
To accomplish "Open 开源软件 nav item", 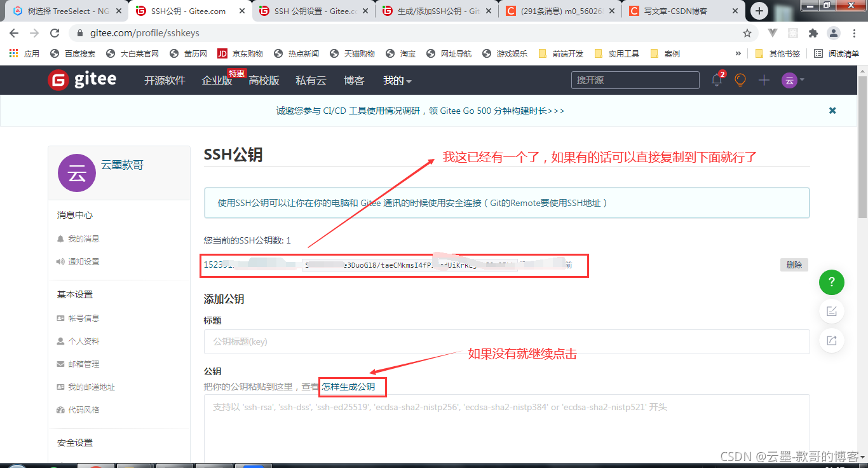I will click(x=165, y=81).
